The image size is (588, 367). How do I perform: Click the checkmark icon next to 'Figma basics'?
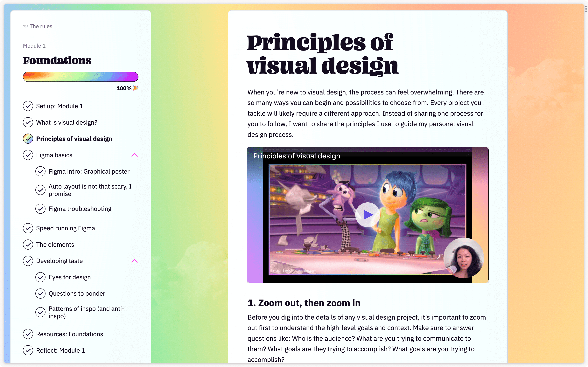(x=28, y=155)
